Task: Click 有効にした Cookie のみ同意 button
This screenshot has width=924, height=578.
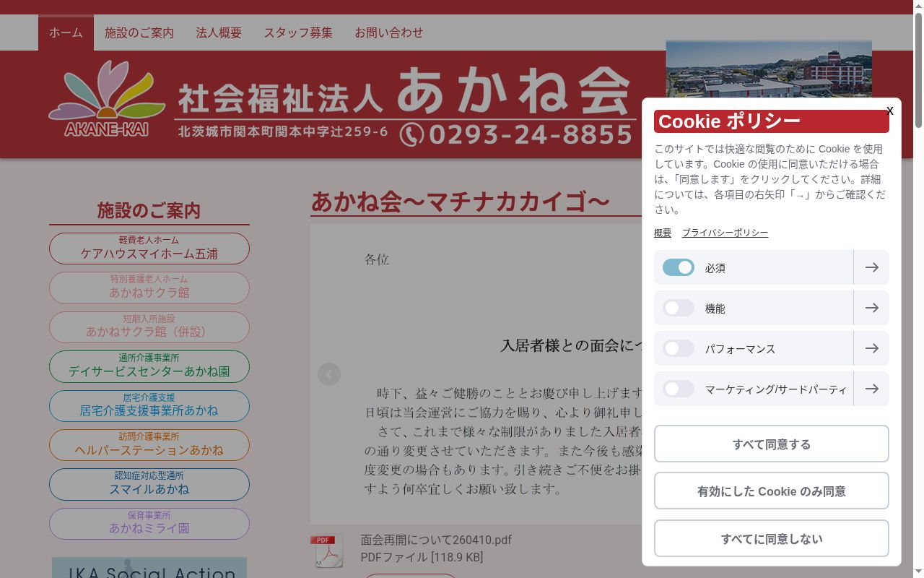Action: (x=772, y=491)
